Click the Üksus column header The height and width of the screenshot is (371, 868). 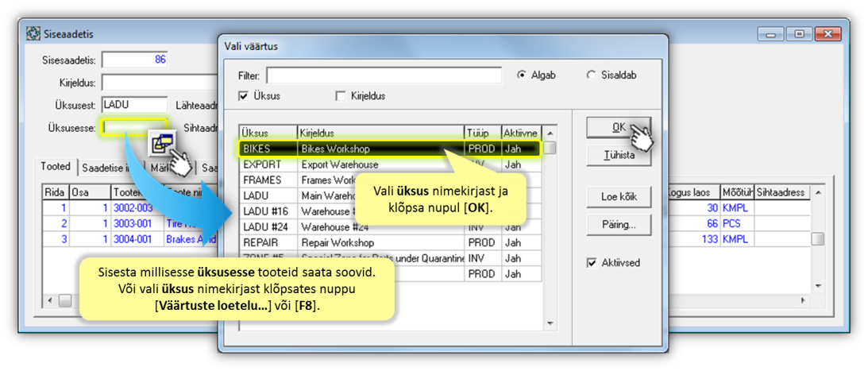click(x=268, y=133)
